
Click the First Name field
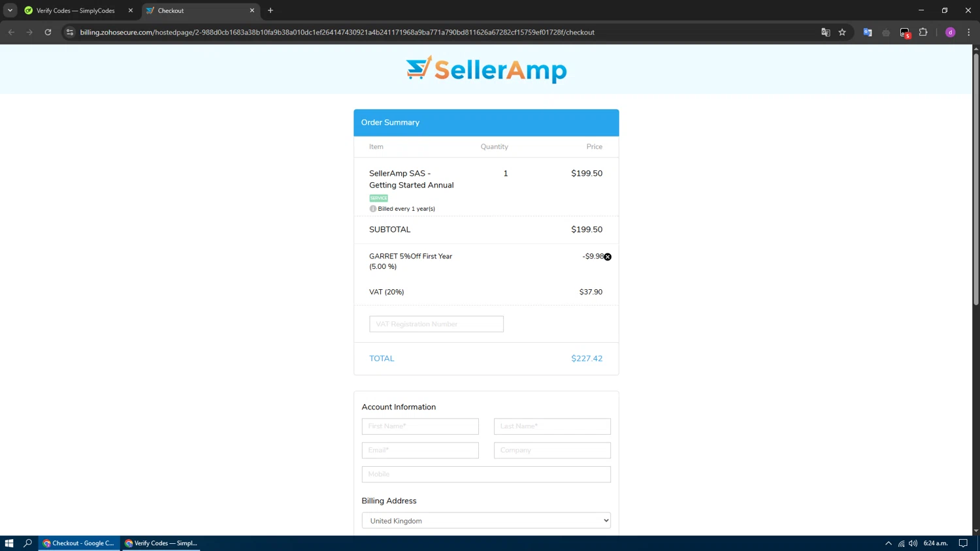(x=420, y=426)
